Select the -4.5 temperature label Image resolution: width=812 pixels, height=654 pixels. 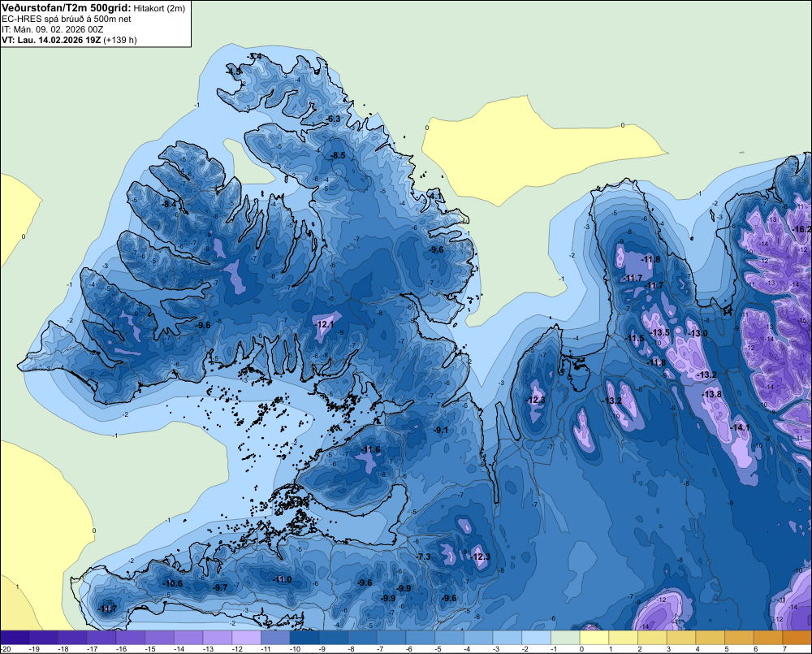[234, 71]
